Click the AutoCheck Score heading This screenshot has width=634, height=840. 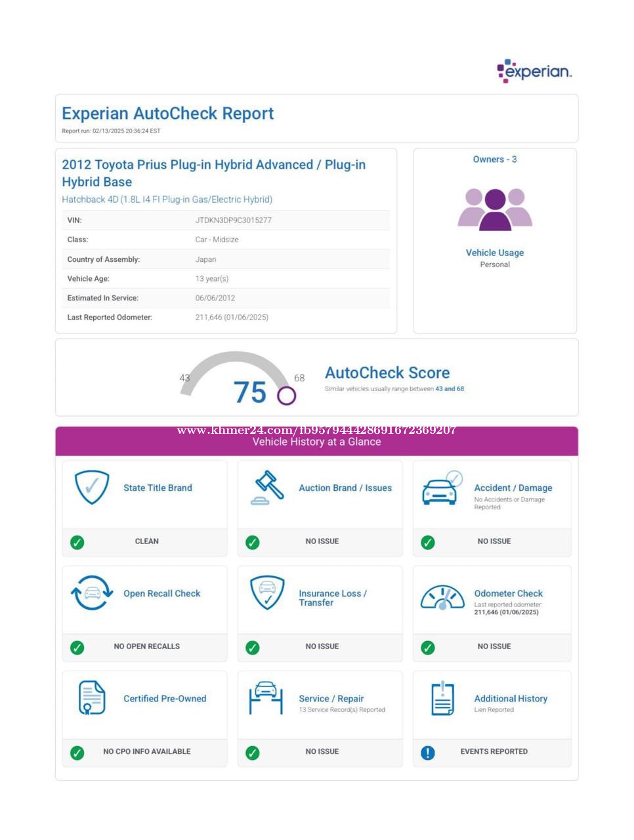pos(387,373)
